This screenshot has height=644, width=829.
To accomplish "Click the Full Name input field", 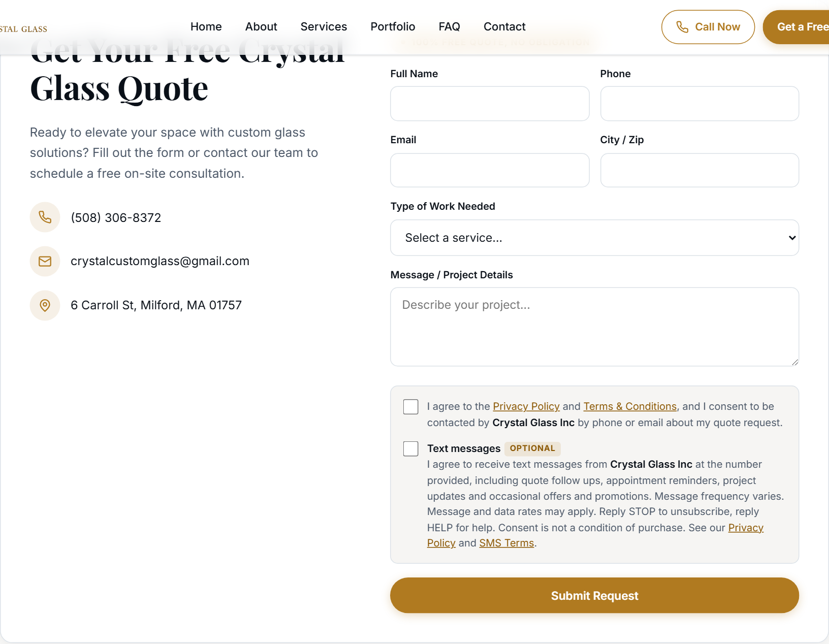I will coord(490,104).
